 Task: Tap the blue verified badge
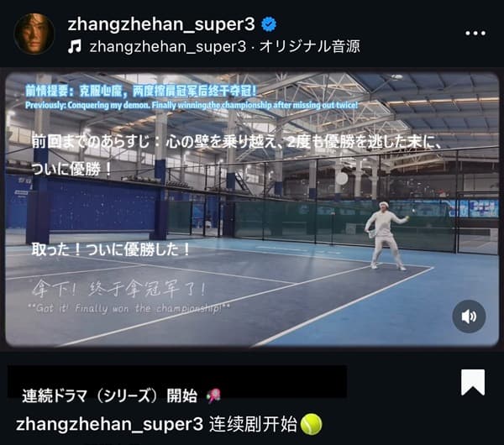click(269, 24)
